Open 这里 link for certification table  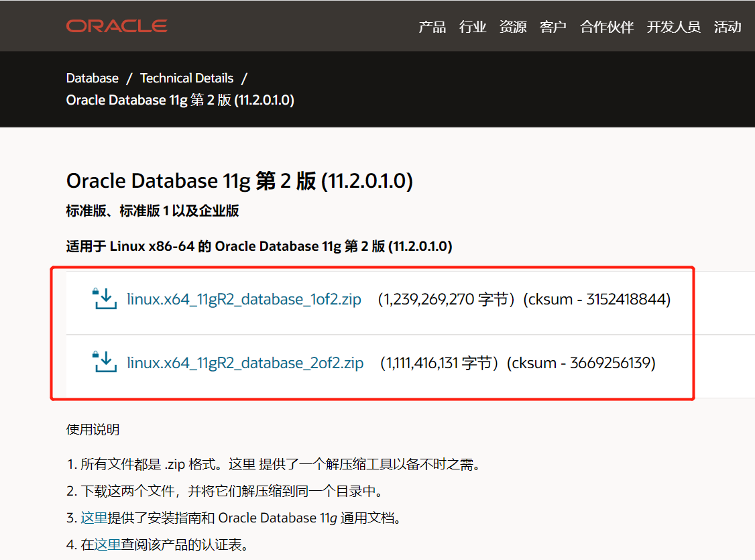click(107, 545)
